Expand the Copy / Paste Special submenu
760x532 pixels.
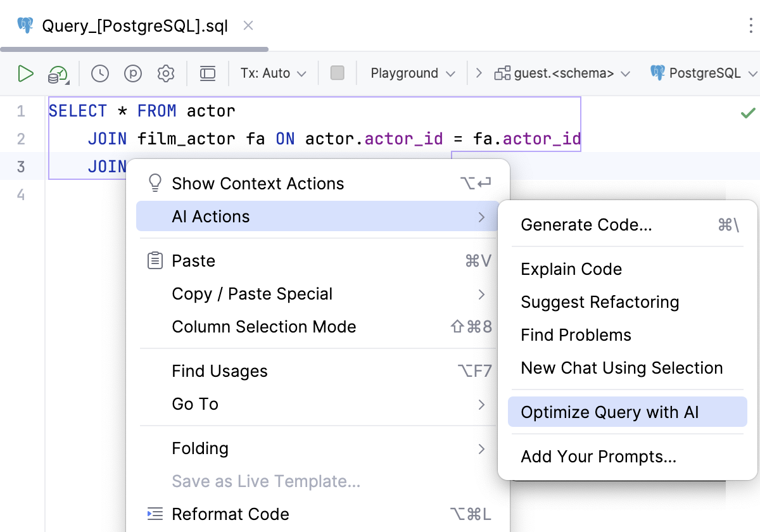(482, 294)
